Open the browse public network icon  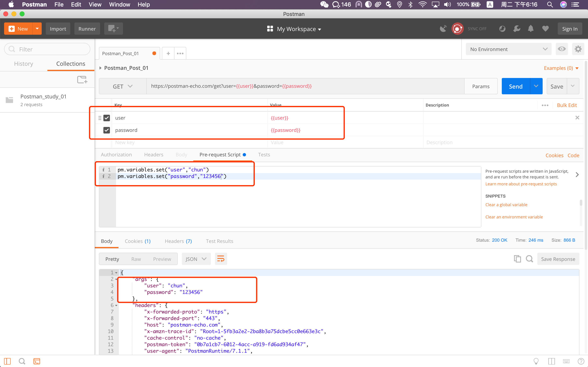tap(502, 29)
